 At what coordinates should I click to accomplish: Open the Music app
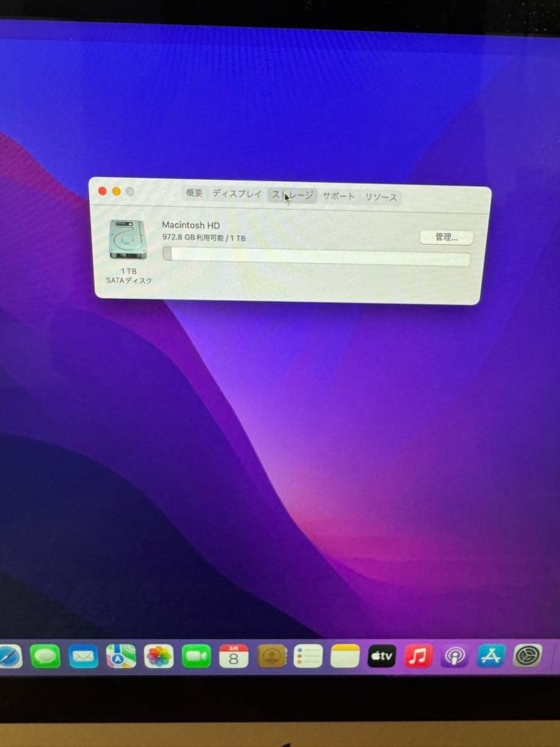click(418, 655)
